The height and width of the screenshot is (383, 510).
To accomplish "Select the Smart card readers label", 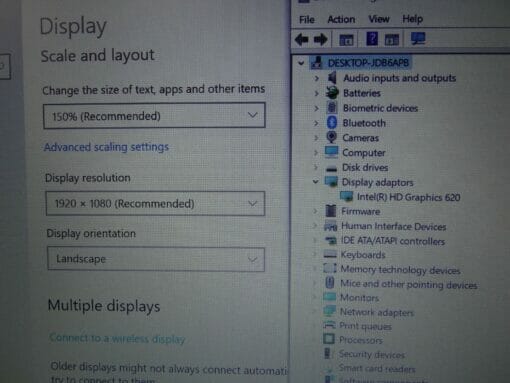I will [x=377, y=368].
